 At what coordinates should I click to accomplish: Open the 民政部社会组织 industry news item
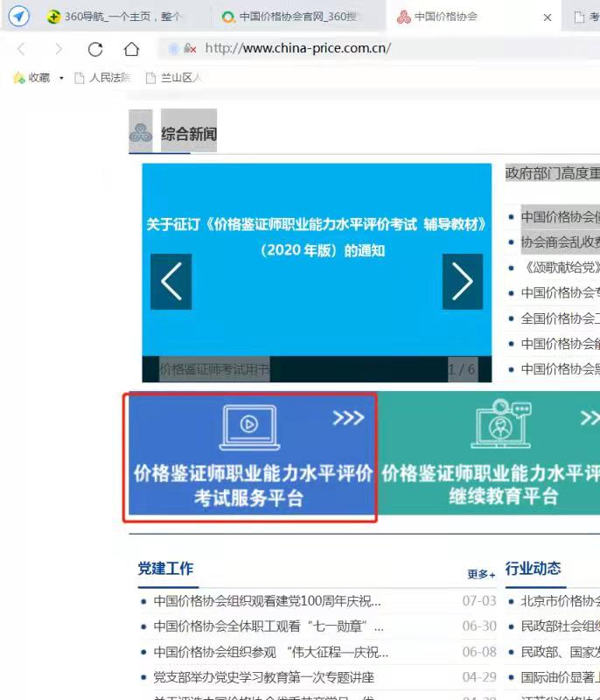pos(560,626)
